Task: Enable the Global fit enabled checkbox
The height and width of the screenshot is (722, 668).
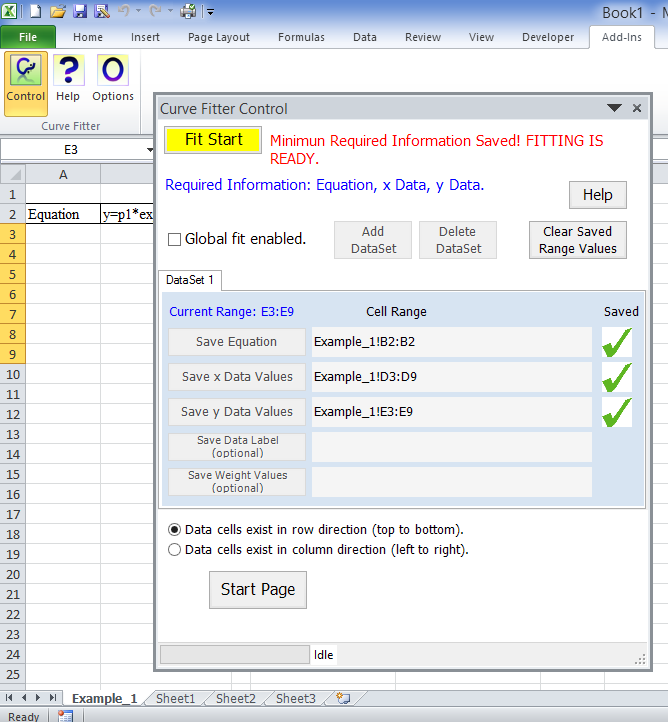Action: pyautogui.click(x=174, y=239)
